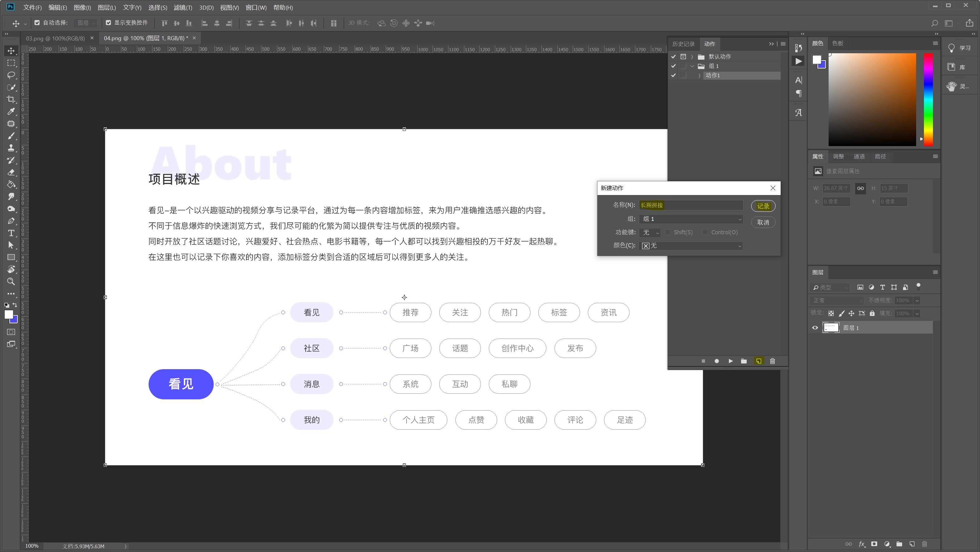Image resolution: width=980 pixels, height=552 pixels.
Task: Select the Lasso tool
Action: 11,75
